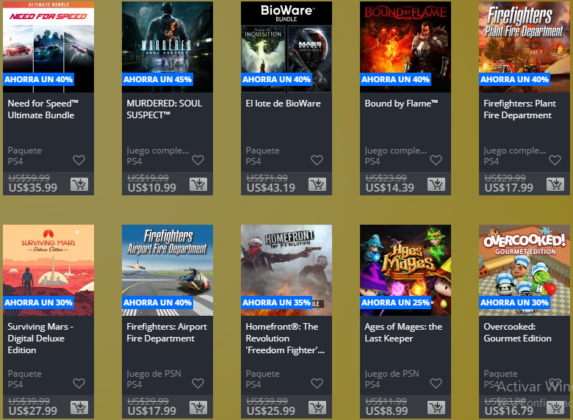Open the Surviving Mars cover thumbnail

click(x=49, y=270)
